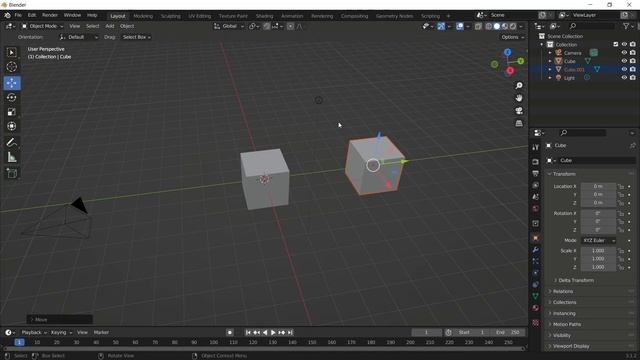Click the Location X value field
640x360 pixels.
pos(598,186)
